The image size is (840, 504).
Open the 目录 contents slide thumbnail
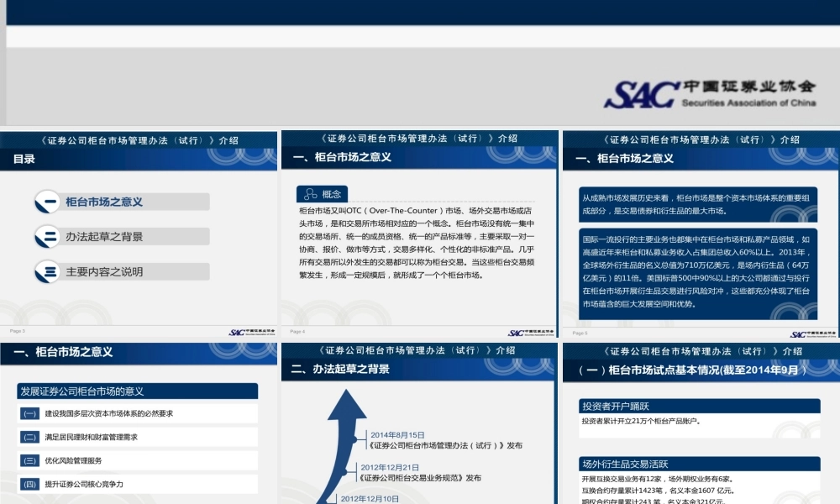click(x=139, y=234)
